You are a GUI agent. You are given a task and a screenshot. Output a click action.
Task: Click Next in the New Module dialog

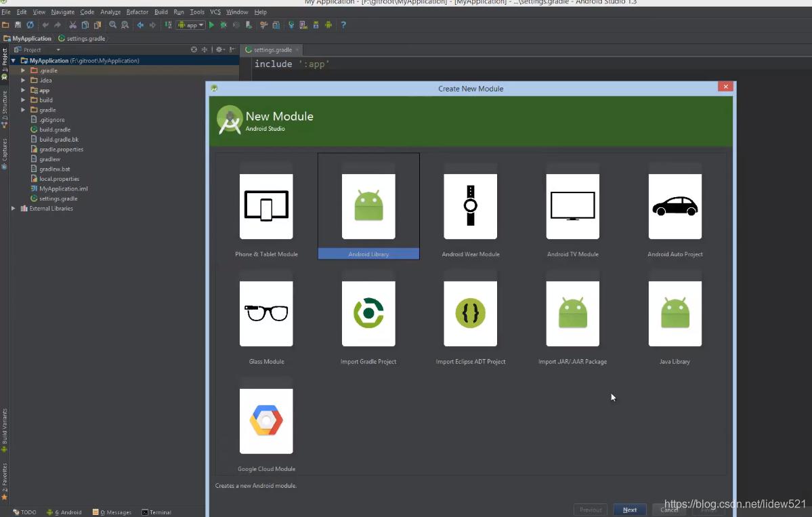point(629,510)
